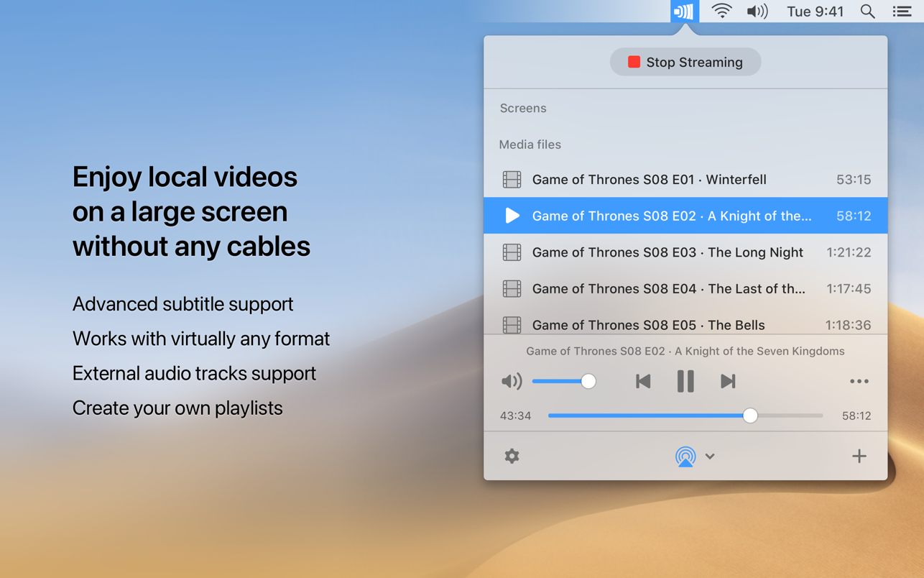Pause the current playback
Viewport: 924px width, 578px height.
click(685, 381)
